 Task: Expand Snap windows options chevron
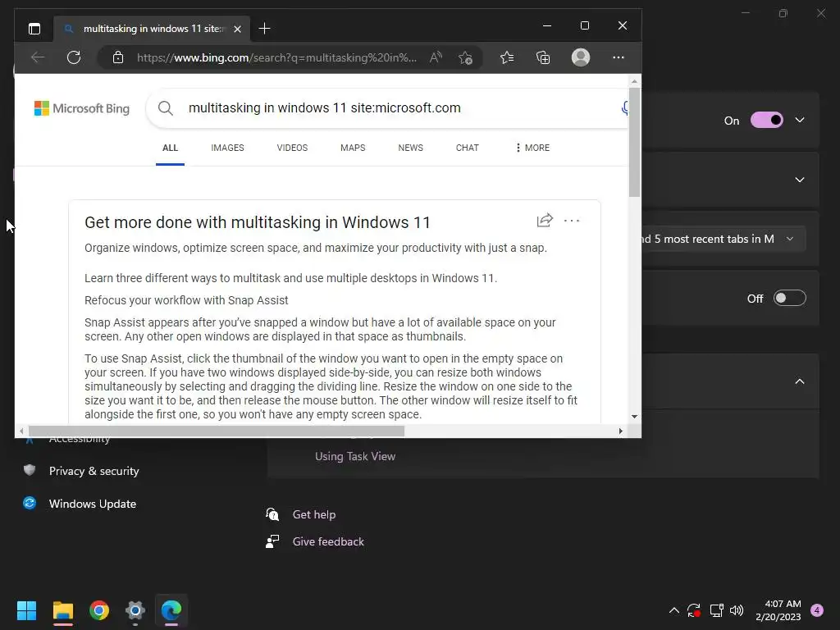800,120
